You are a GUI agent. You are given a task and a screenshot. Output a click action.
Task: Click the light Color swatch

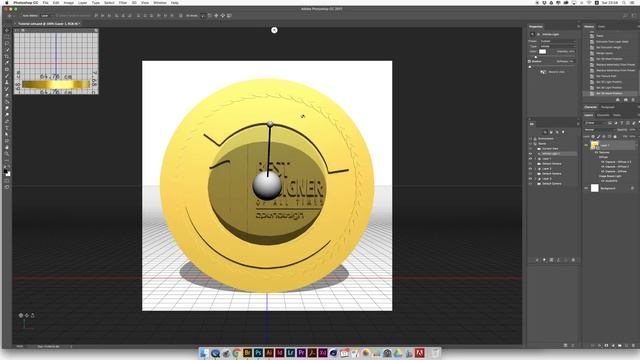pyautogui.click(x=542, y=51)
